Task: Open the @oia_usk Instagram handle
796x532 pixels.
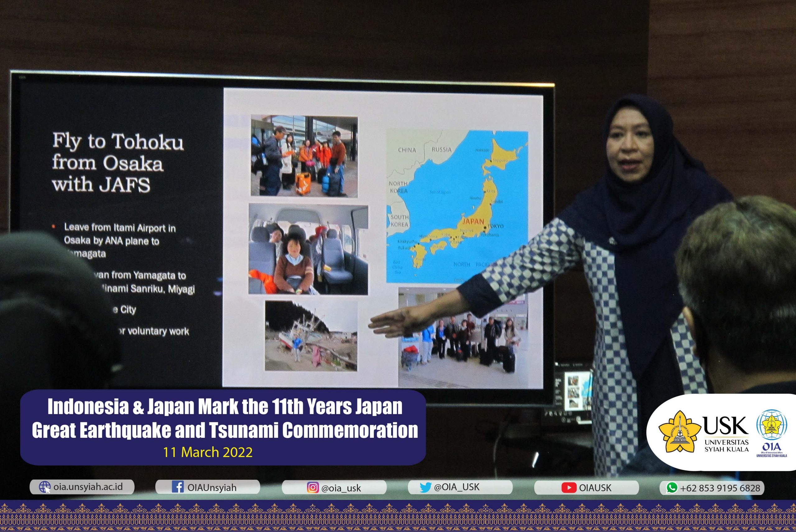Action: click(x=341, y=488)
